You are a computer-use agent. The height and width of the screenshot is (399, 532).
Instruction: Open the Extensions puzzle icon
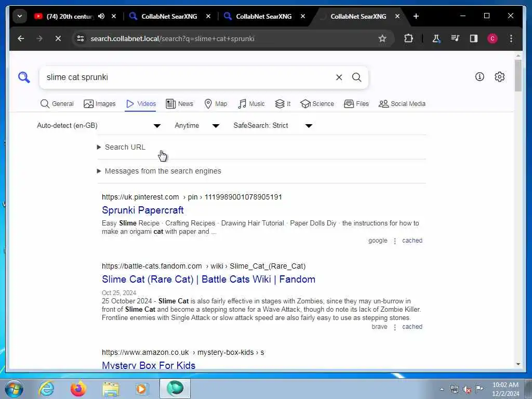[408, 38]
